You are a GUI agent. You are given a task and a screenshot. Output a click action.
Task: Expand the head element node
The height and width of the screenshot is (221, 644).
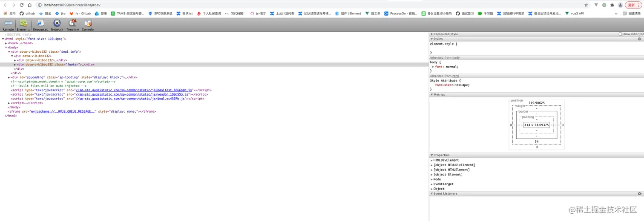pos(6,43)
